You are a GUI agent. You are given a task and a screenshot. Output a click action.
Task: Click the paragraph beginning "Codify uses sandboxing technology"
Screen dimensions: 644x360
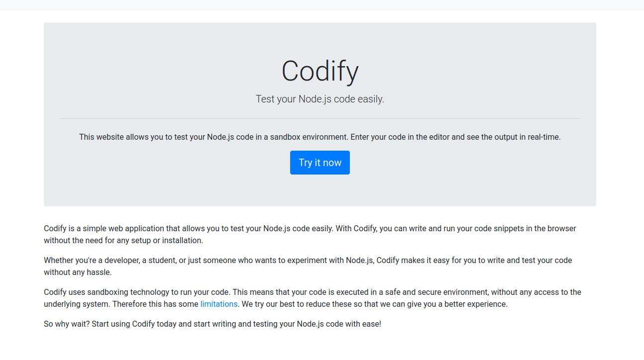[313, 298]
